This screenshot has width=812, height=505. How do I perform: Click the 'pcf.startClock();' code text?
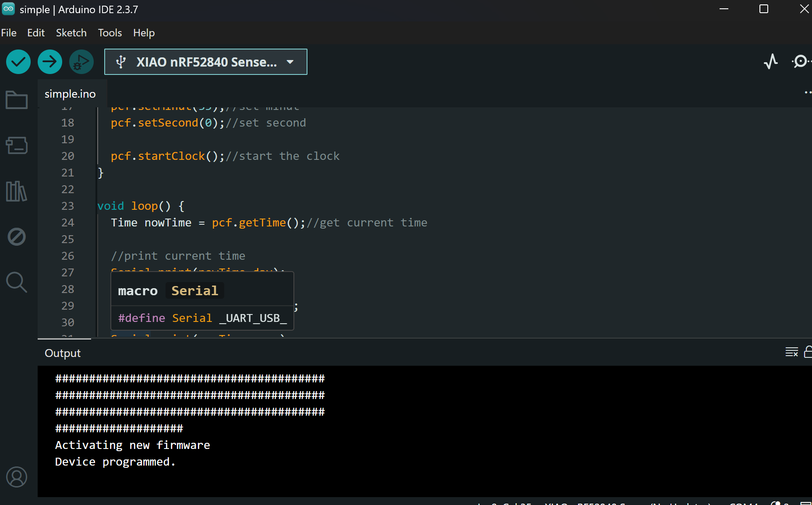[168, 156]
